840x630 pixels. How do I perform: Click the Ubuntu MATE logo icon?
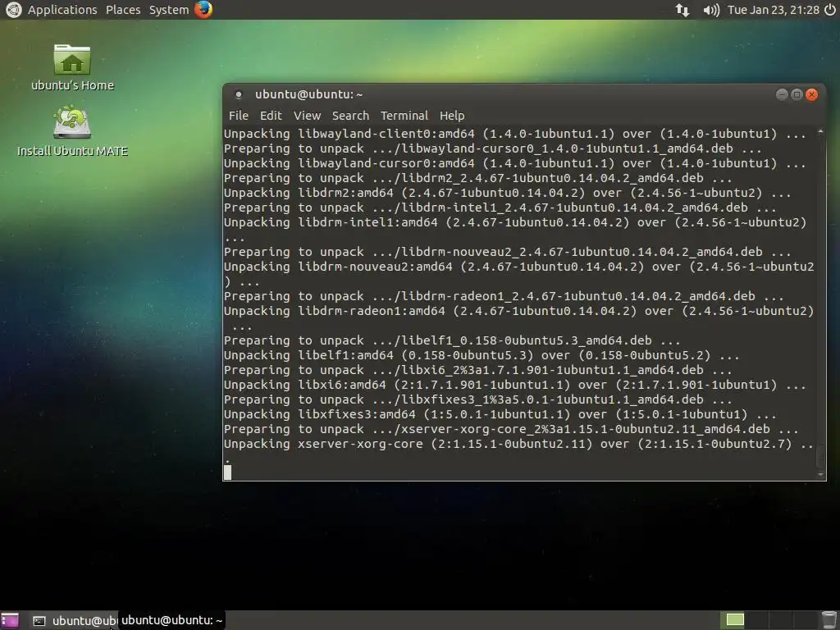13,10
